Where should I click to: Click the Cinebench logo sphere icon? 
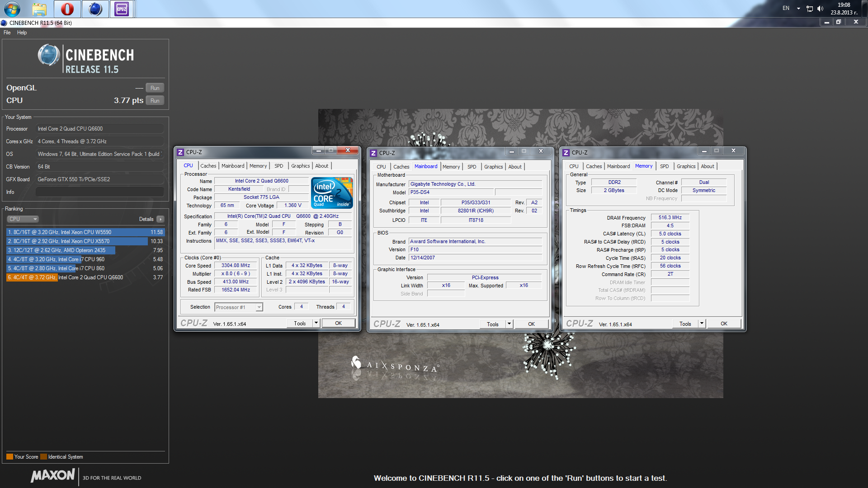(x=48, y=56)
